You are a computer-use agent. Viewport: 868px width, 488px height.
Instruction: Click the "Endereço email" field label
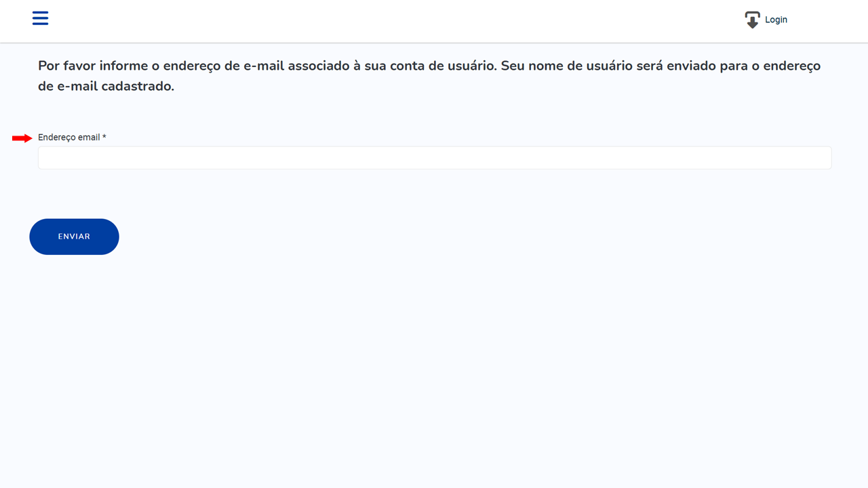click(x=69, y=137)
